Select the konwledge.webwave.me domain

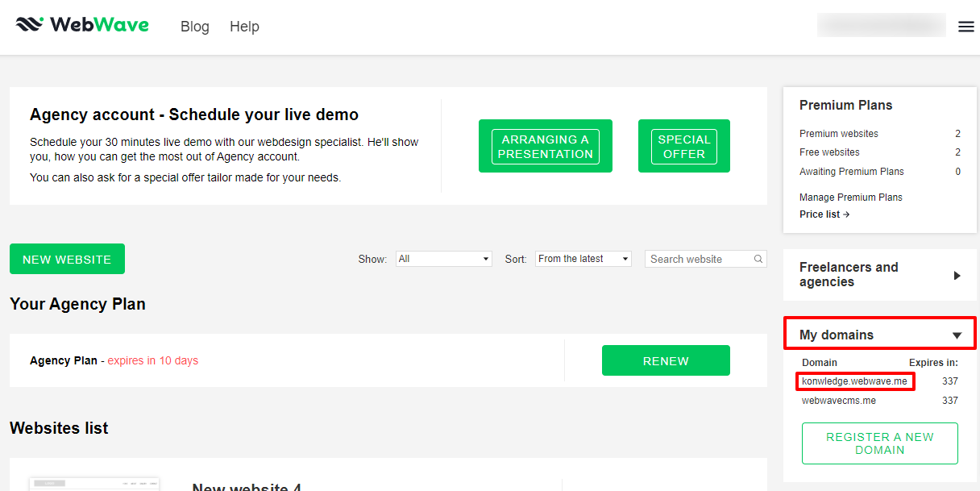[854, 381]
